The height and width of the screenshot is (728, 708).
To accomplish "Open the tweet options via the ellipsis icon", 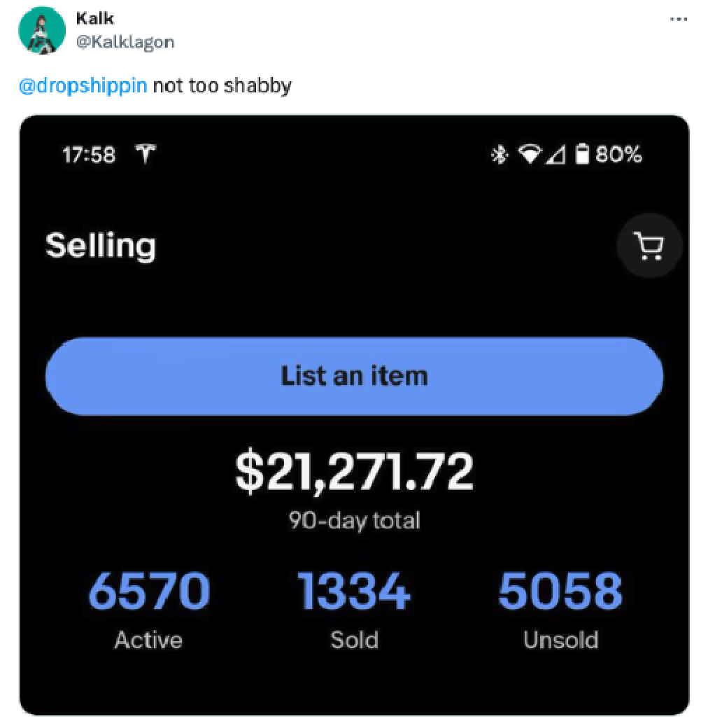I will point(677,20).
